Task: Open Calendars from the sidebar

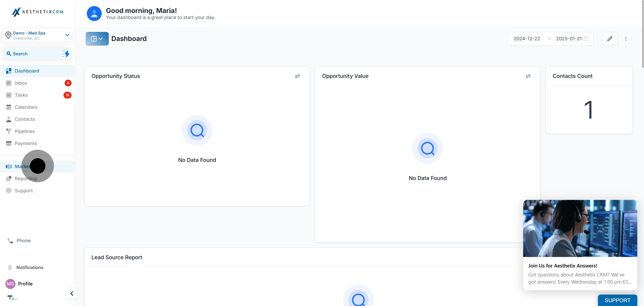Action: coord(26,107)
